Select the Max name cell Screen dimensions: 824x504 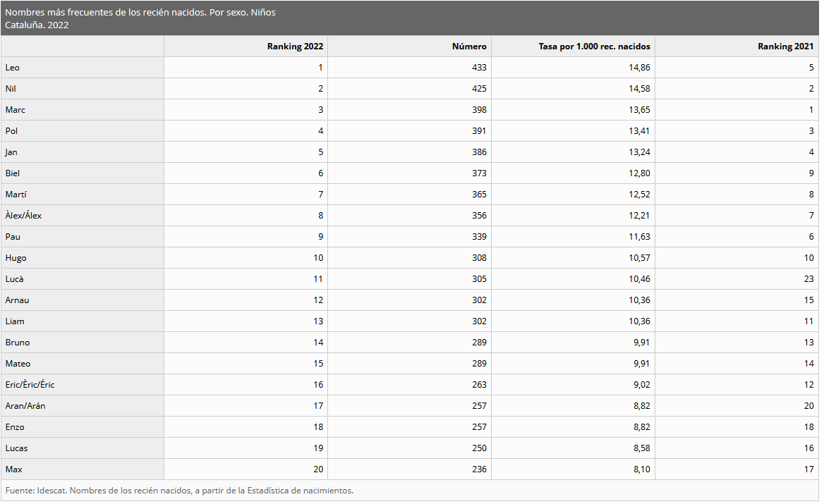tap(83, 469)
